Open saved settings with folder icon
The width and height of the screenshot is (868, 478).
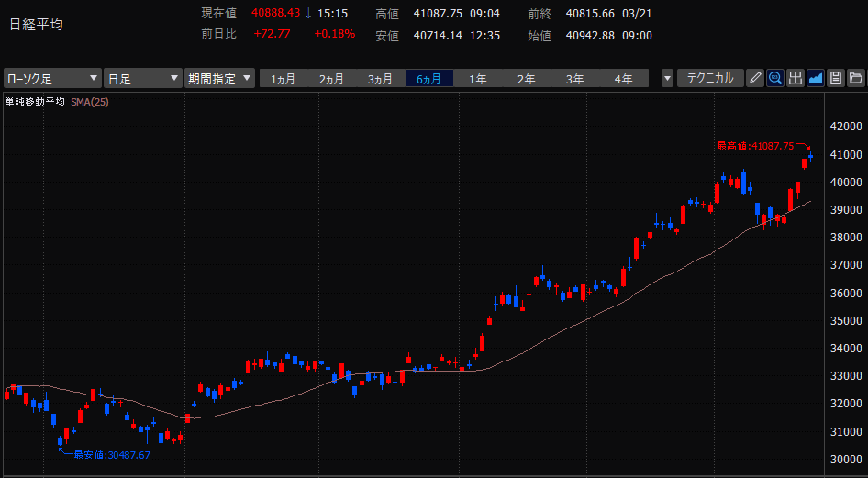pos(856,78)
